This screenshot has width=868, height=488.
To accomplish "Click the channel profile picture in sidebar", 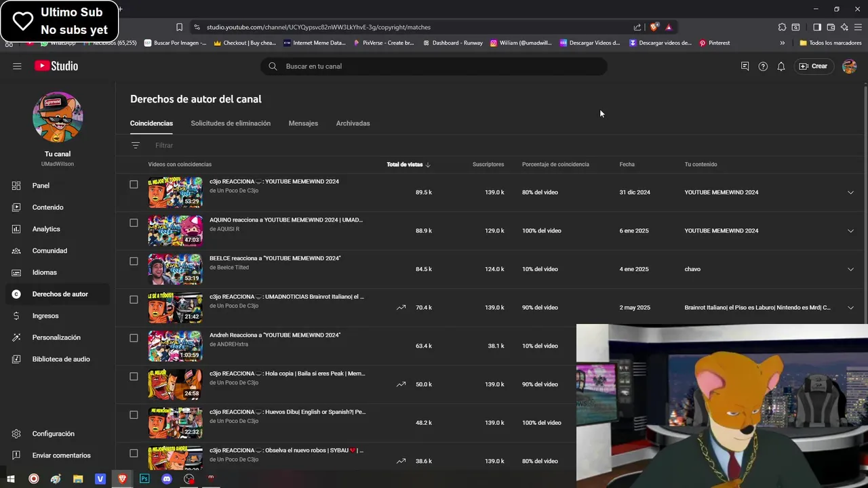I will (x=58, y=117).
